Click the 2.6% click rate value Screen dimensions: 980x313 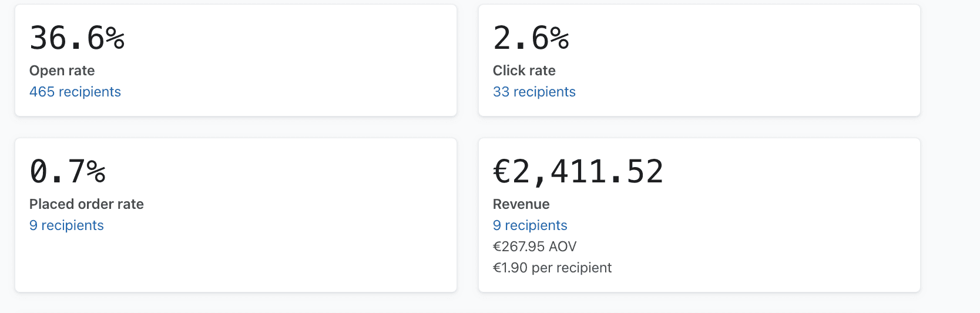point(531,38)
